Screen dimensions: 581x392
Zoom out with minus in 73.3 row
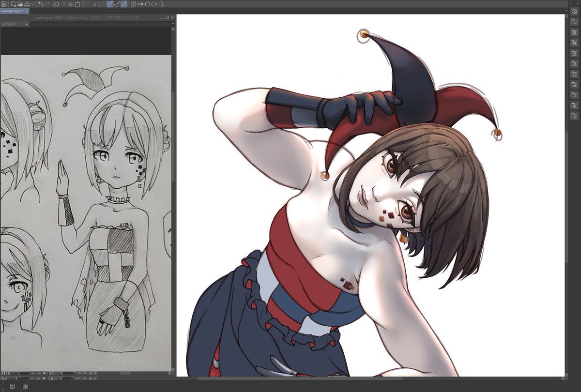pyautogui.click(x=32, y=378)
